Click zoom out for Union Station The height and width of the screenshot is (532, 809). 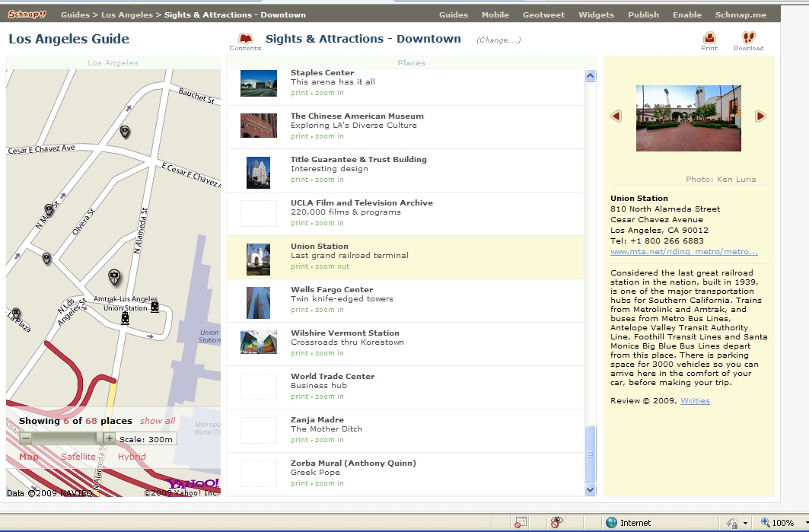[x=333, y=266]
